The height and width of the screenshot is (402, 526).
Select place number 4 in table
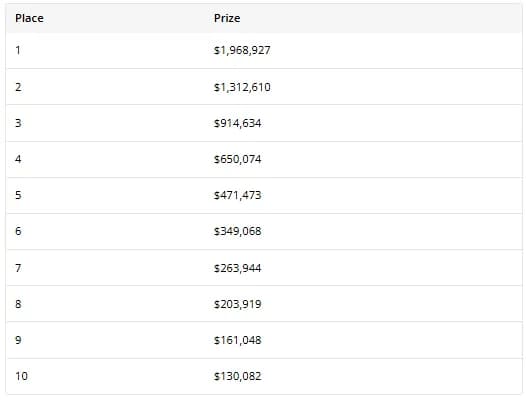18,159
